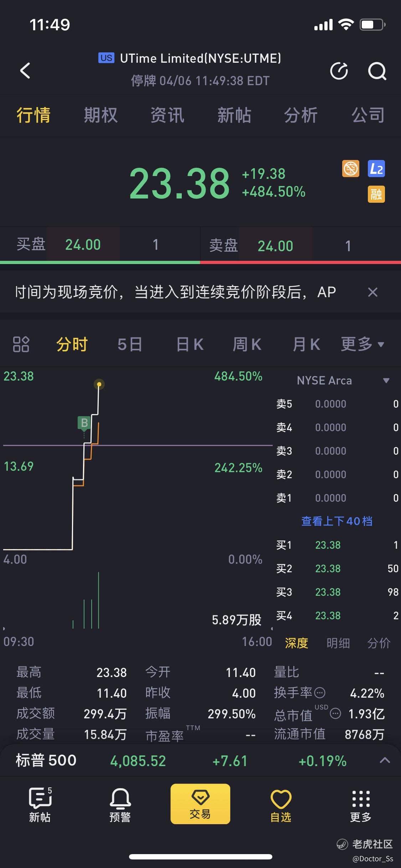Select 分时 chart period
The height and width of the screenshot is (868, 401).
pos(72,344)
